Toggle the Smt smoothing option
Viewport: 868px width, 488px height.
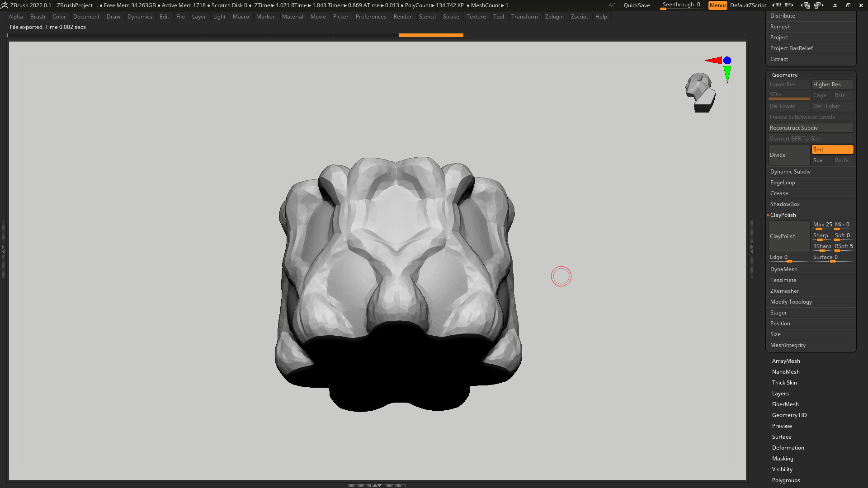click(832, 150)
